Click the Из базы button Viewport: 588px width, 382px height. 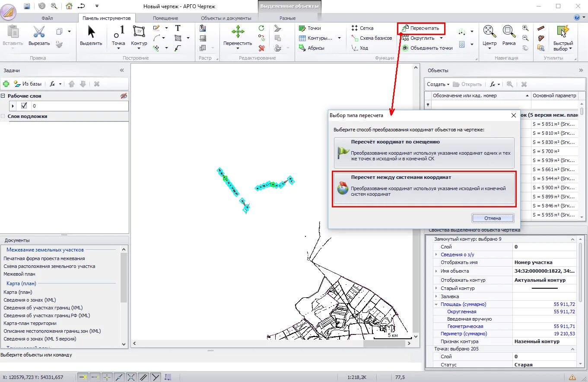(x=28, y=84)
